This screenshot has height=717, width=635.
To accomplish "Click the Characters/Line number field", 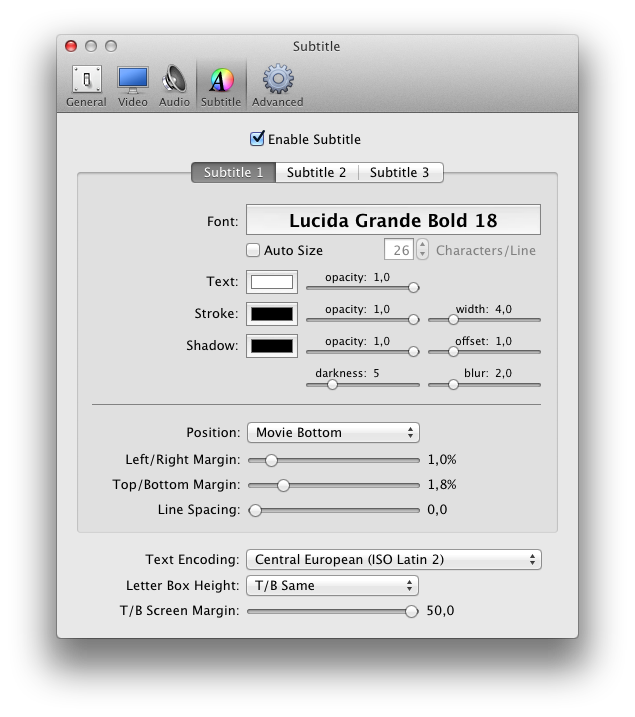I will 399,250.
